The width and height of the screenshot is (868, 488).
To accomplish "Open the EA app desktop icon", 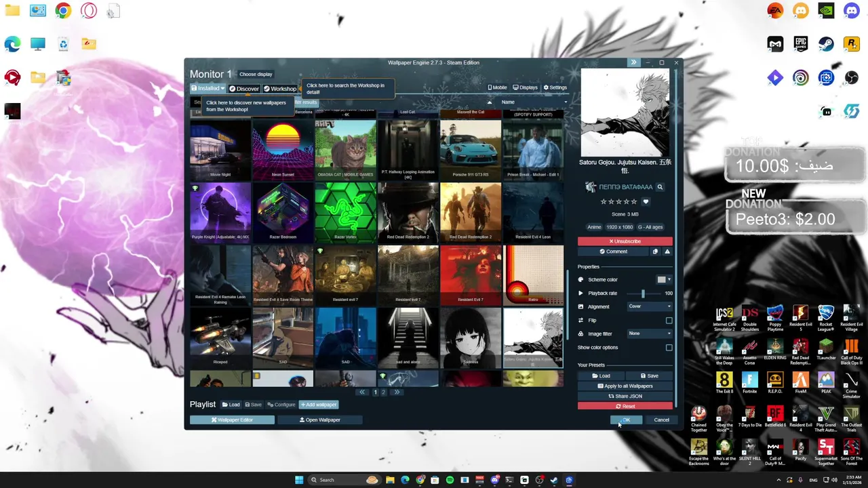I will pos(775,11).
